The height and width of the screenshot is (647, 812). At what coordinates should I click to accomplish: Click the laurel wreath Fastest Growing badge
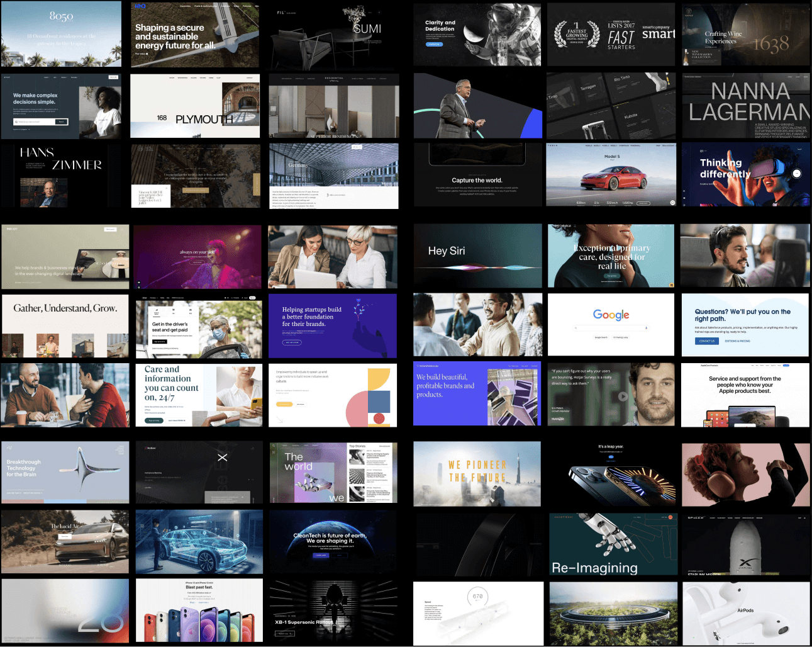576,34
